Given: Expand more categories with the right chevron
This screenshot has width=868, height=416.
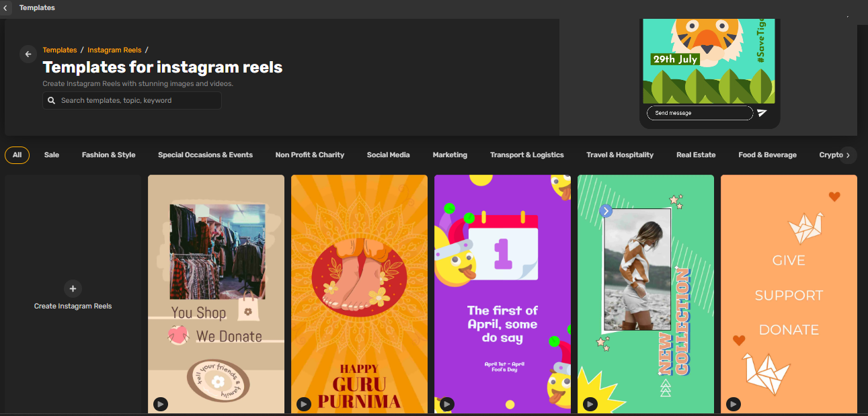Looking at the screenshot, I should [x=848, y=155].
